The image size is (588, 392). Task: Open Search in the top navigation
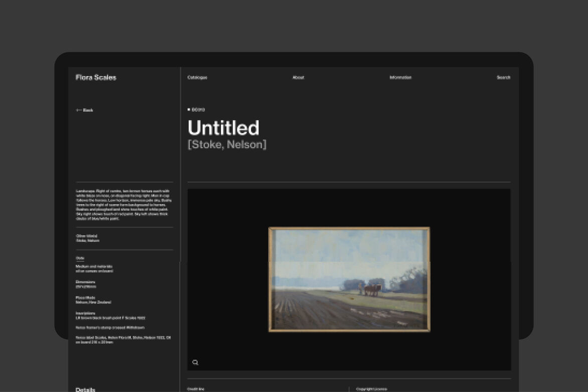click(x=503, y=77)
